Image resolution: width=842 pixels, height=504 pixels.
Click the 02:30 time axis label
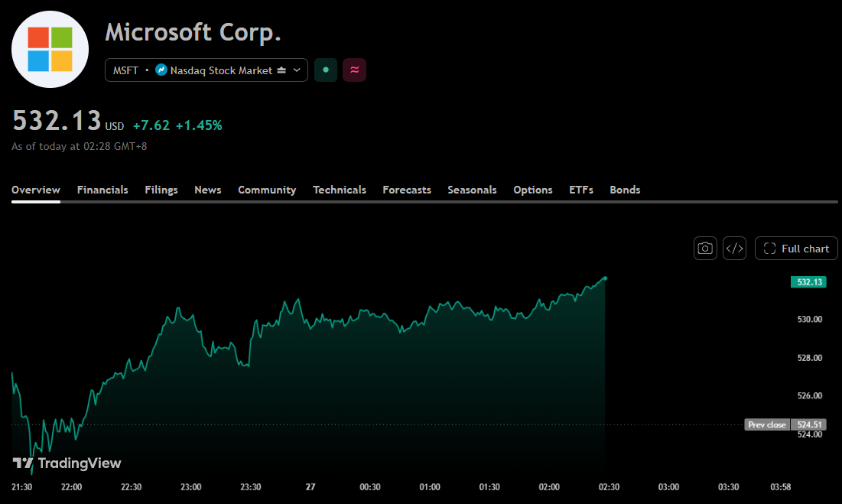(609, 487)
